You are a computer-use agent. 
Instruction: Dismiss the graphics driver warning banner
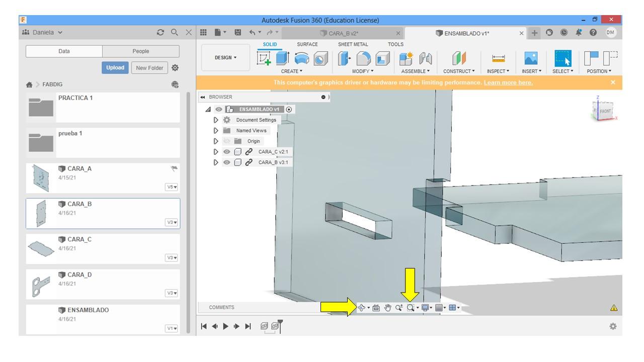click(x=613, y=82)
